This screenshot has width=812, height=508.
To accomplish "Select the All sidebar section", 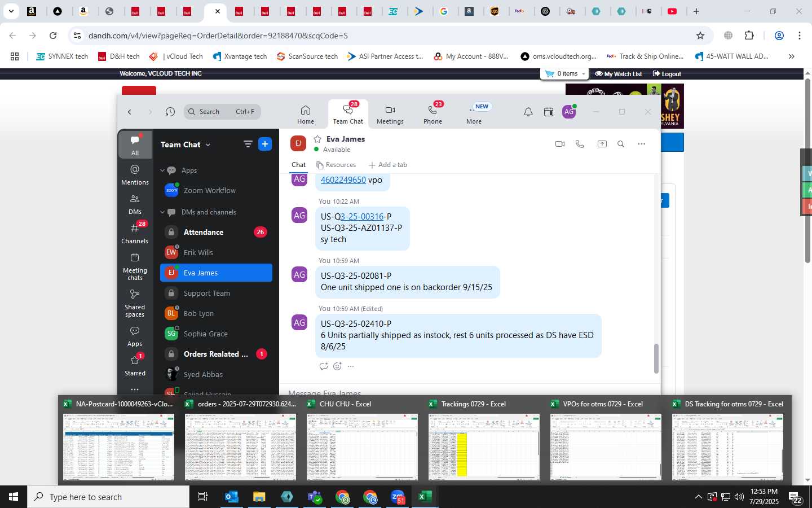I will (x=135, y=144).
